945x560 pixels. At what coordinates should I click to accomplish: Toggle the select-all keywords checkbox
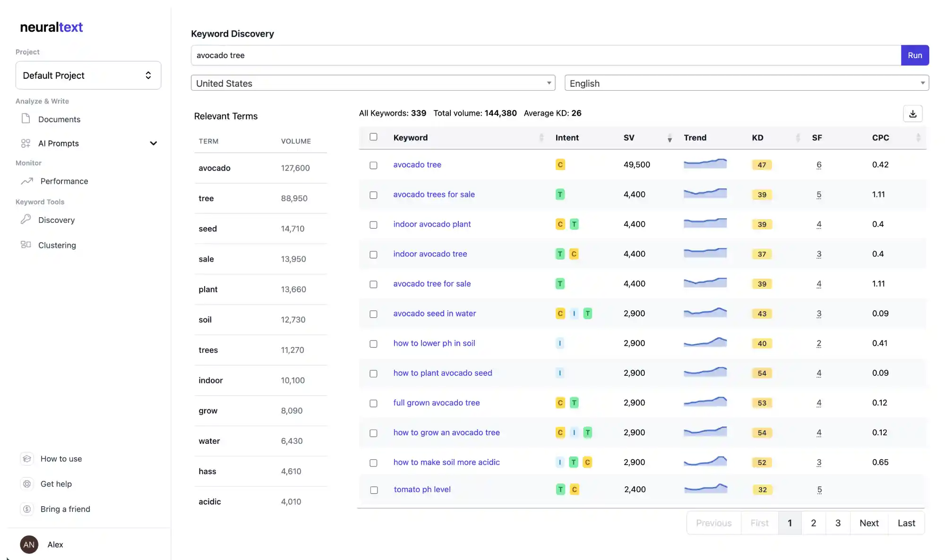pyautogui.click(x=373, y=136)
